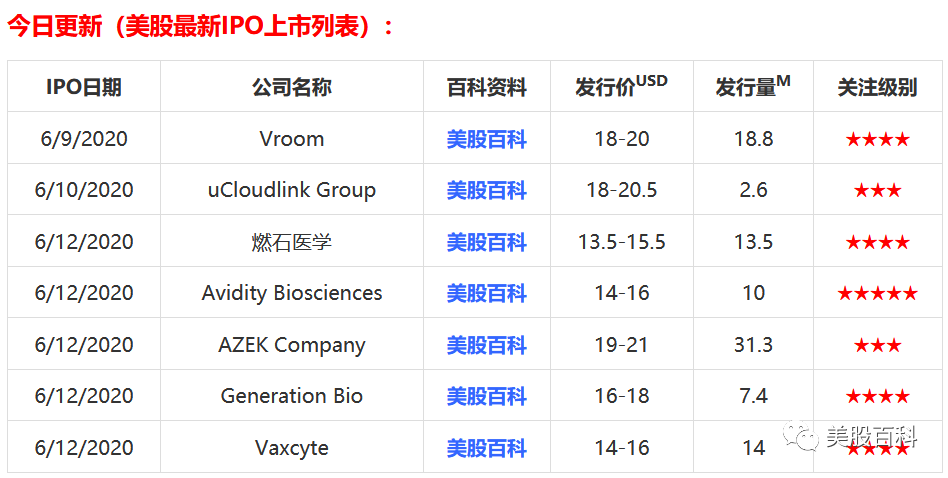Open the 美股百科 link for 燃石医学
Viewport: 948px width, 478px height.
click(x=487, y=242)
